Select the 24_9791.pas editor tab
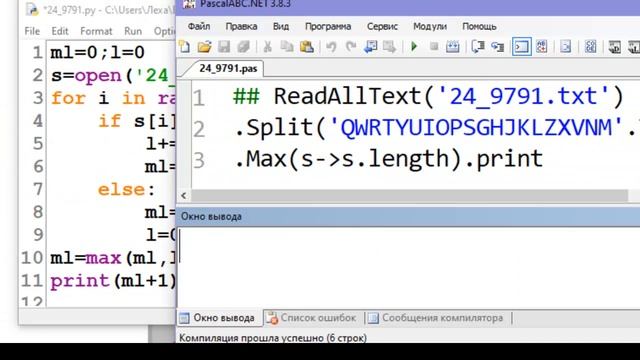The image size is (640, 360). [x=228, y=68]
